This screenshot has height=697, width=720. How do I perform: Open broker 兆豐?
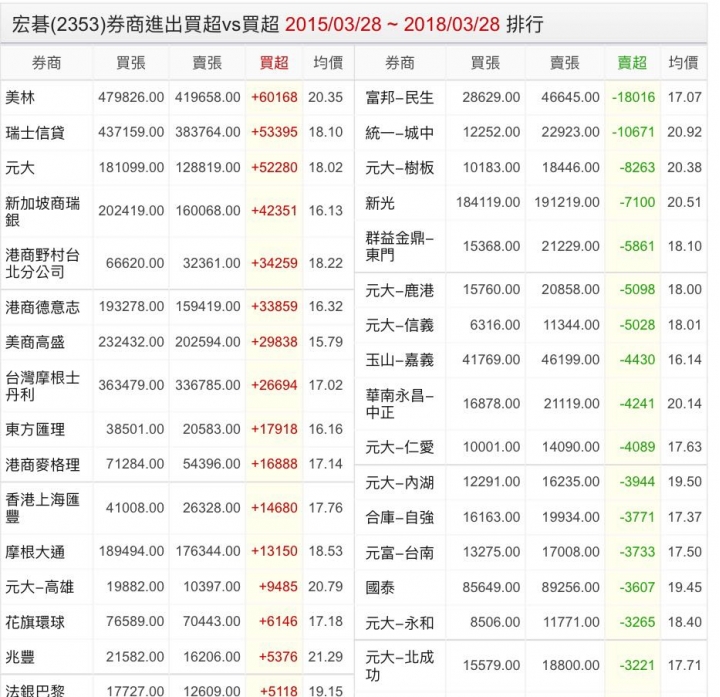point(20,657)
